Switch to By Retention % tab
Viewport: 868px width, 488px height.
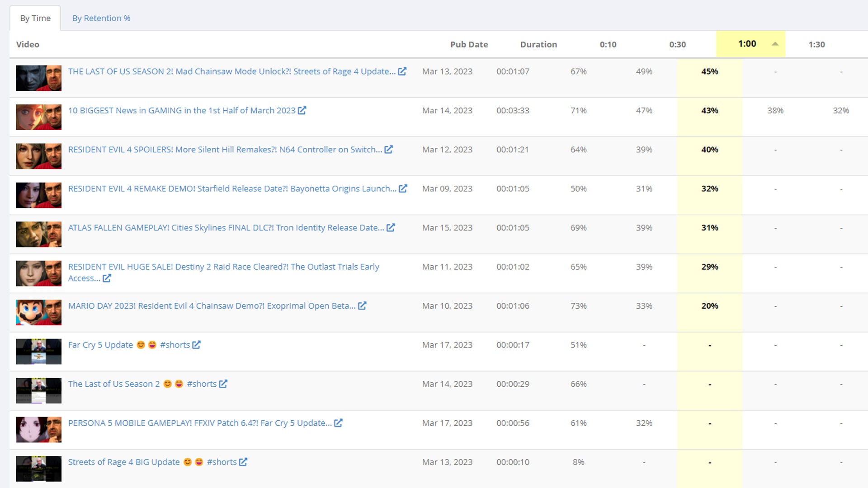[101, 18]
